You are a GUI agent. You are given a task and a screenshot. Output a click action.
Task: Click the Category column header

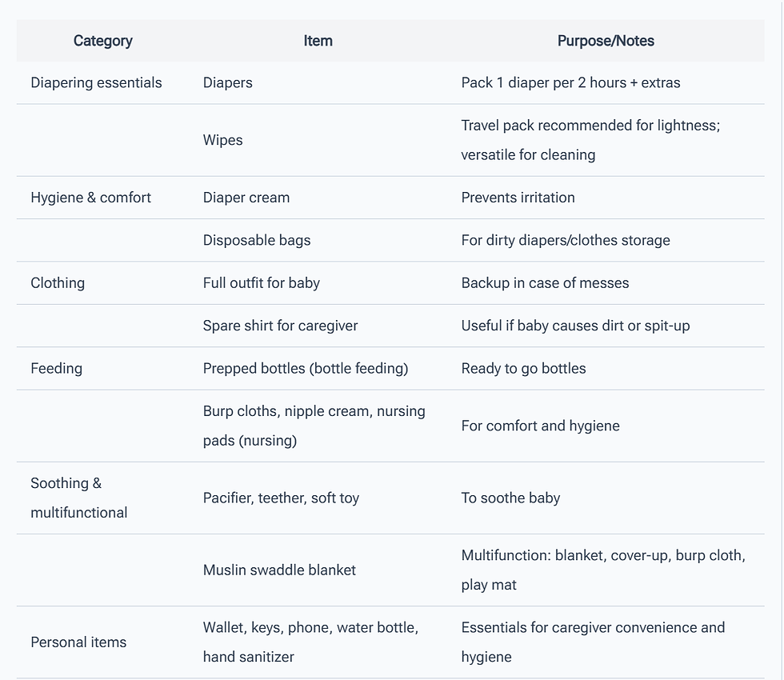(103, 41)
